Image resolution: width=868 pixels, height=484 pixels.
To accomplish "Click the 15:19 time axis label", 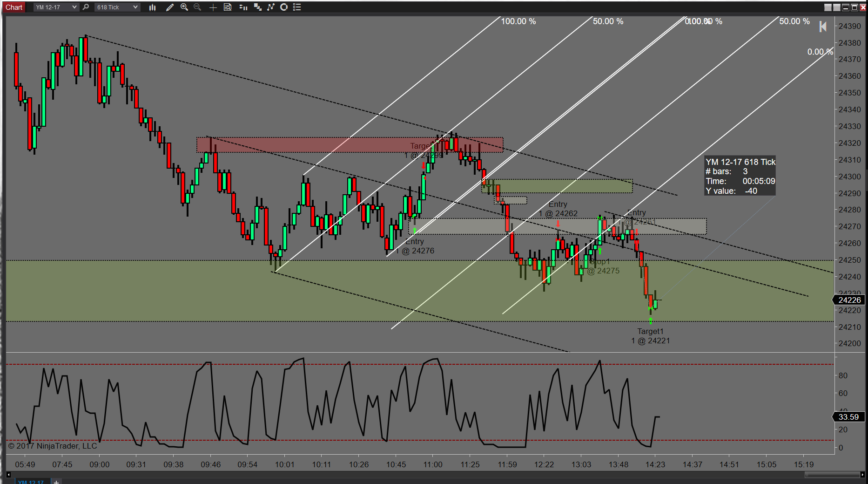I will pos(804,464).
